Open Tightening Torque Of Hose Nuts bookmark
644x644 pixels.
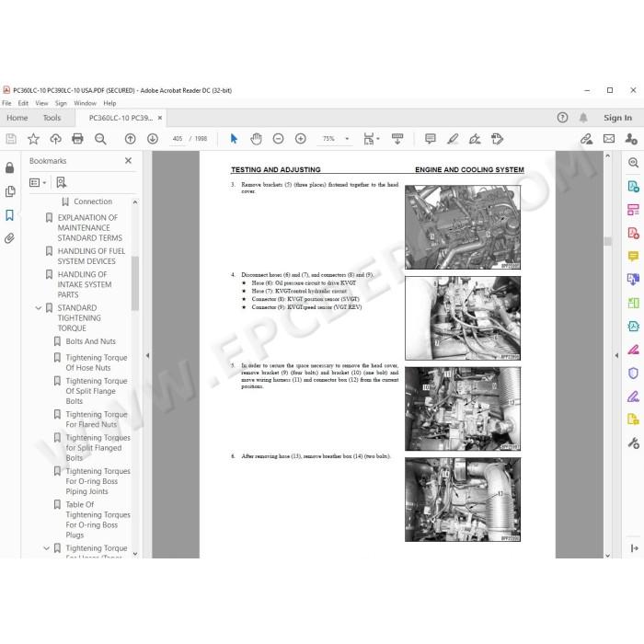tap(97, 362)
